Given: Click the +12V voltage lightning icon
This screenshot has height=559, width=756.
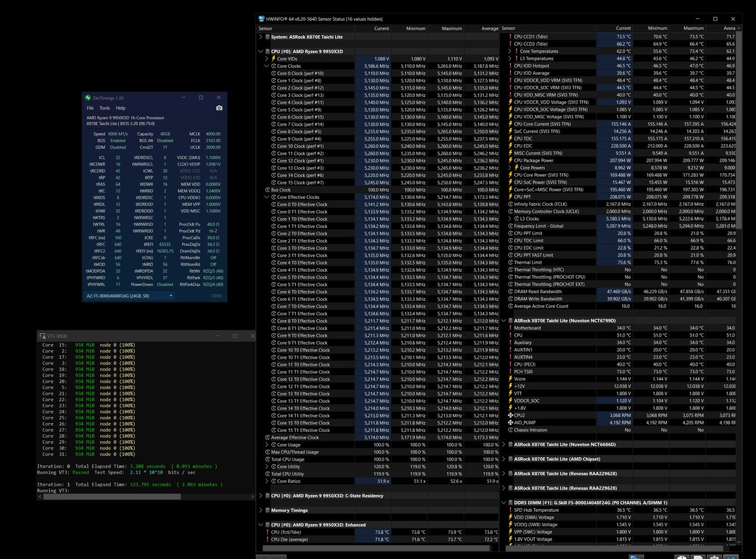Looking at the screenshot, I should point(509,387).
